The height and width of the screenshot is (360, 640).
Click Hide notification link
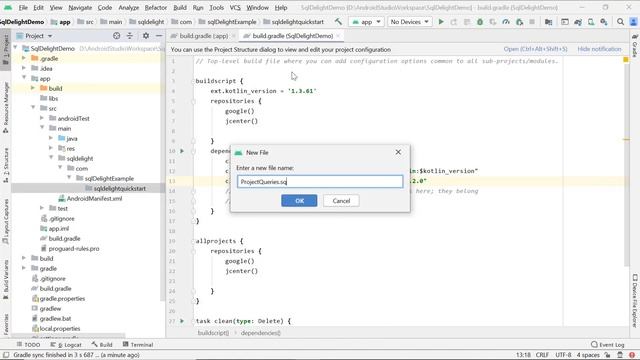point(599,49)
